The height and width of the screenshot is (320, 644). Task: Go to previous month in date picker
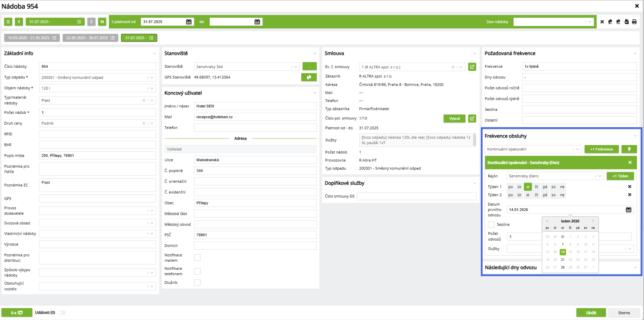(x=547, y=221)
